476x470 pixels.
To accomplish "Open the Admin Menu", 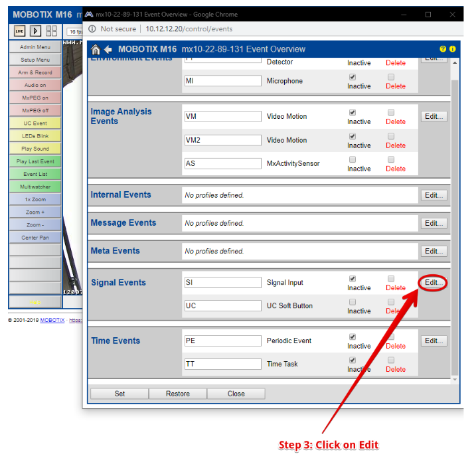I will click(x=35, y=47).
